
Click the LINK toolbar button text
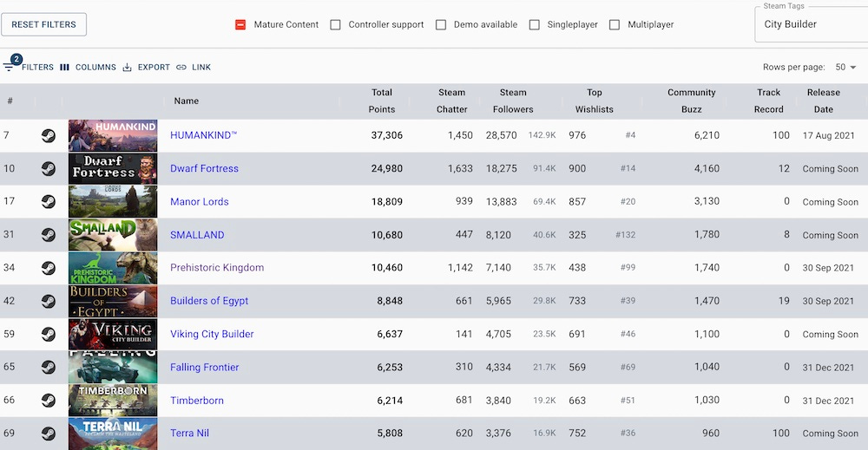coord(201,68)
